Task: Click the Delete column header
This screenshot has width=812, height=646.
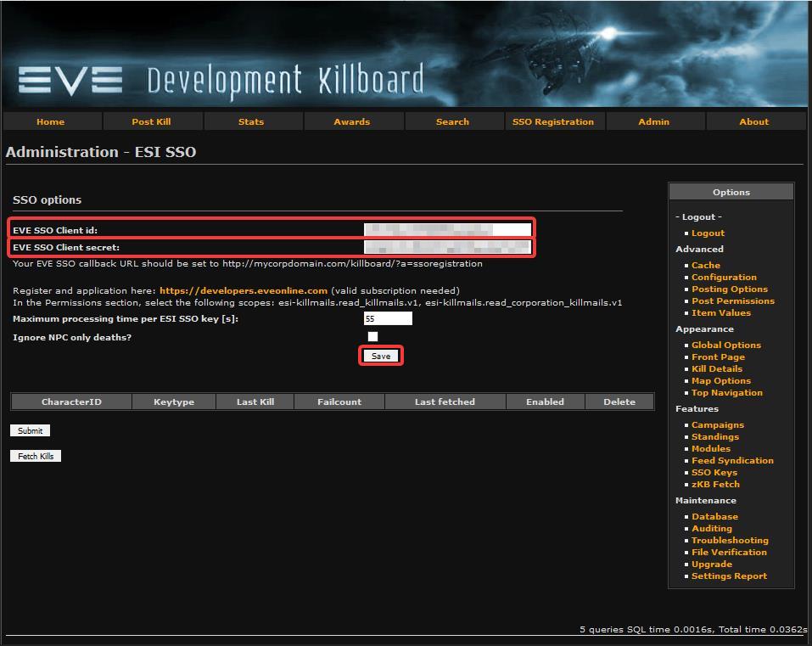Action: point(619,402)
